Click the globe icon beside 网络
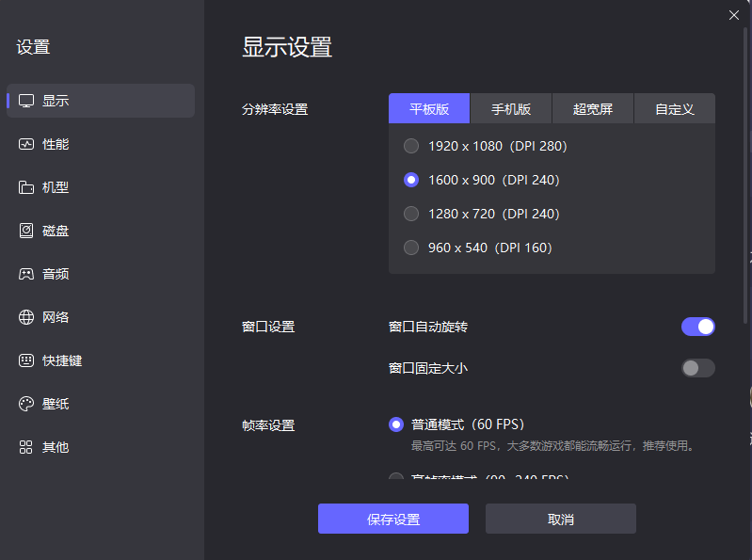The image size is (752, 560). 26,317
